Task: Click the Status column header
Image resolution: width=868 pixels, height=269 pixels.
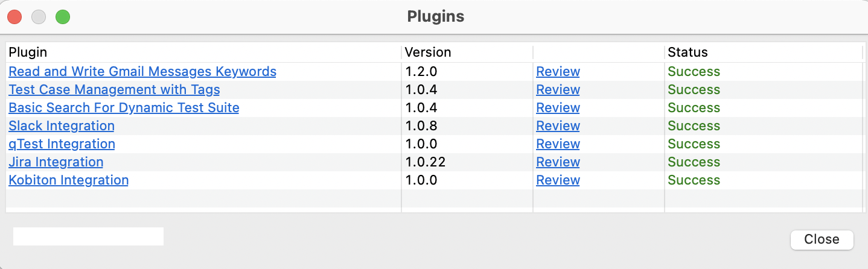Action: (x=763, y=52)
